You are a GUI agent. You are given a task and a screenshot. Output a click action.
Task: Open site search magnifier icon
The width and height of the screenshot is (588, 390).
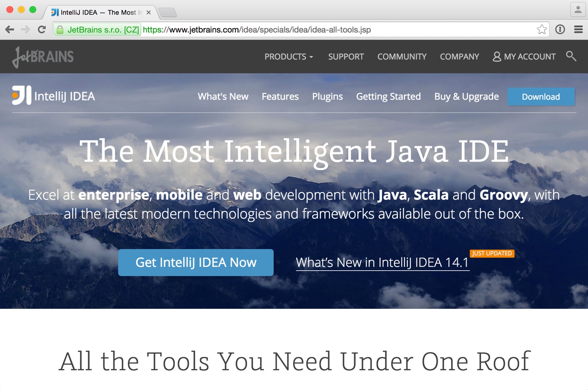571,56
